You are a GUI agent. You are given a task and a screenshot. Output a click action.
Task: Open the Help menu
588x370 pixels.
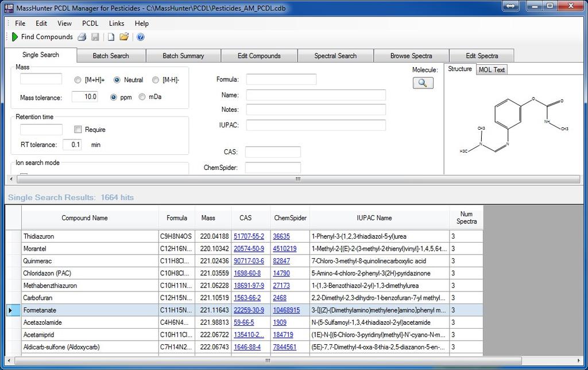(142, 23)
